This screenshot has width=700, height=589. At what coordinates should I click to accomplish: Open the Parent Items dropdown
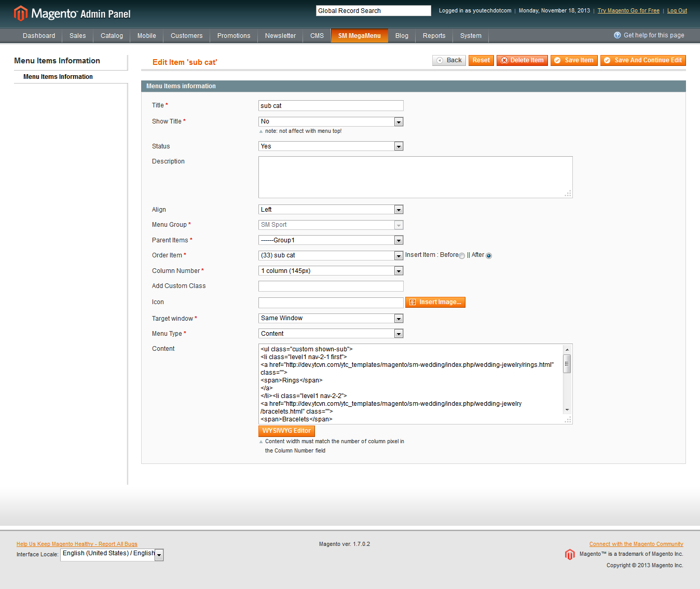point(331,240)
